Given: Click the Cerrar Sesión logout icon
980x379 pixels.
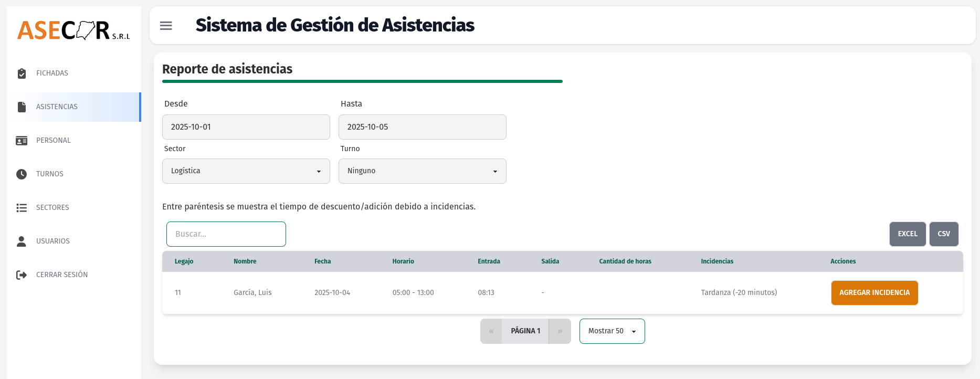Looking at the screenshot, I should (22, 275).
